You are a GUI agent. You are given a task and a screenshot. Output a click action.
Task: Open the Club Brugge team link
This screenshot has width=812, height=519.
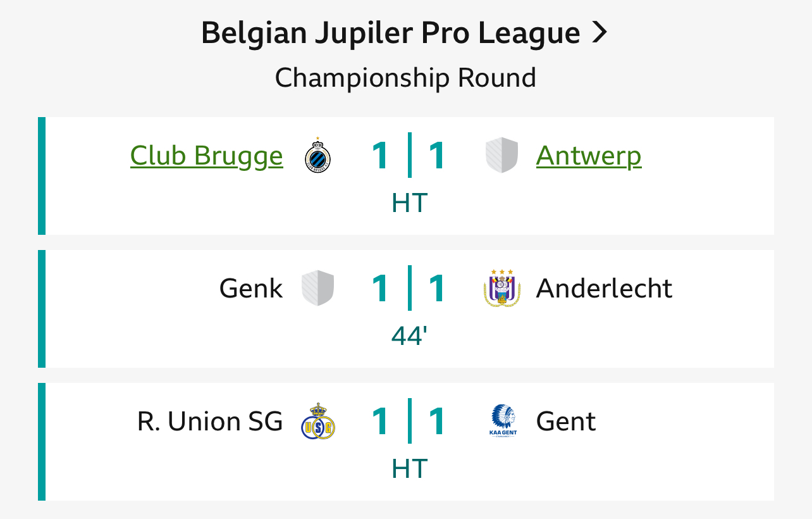pyautogui.click(x=206, y=156)
